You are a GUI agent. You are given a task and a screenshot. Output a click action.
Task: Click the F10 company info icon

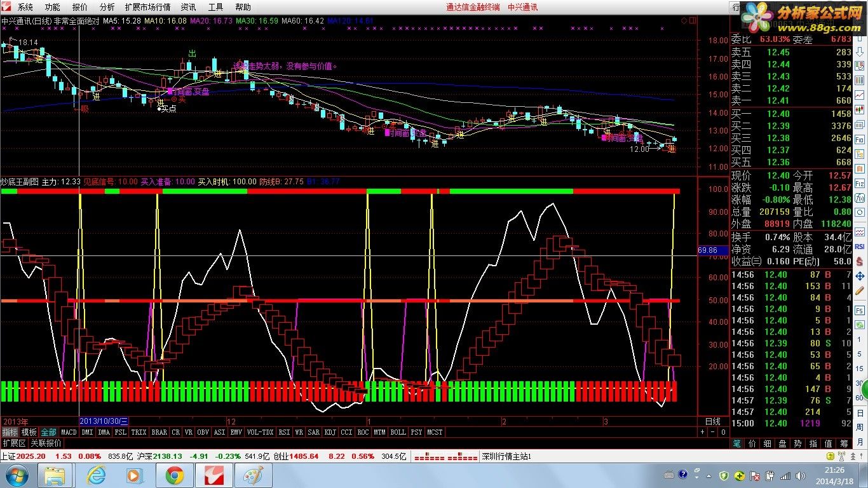[x=860, y=139]
